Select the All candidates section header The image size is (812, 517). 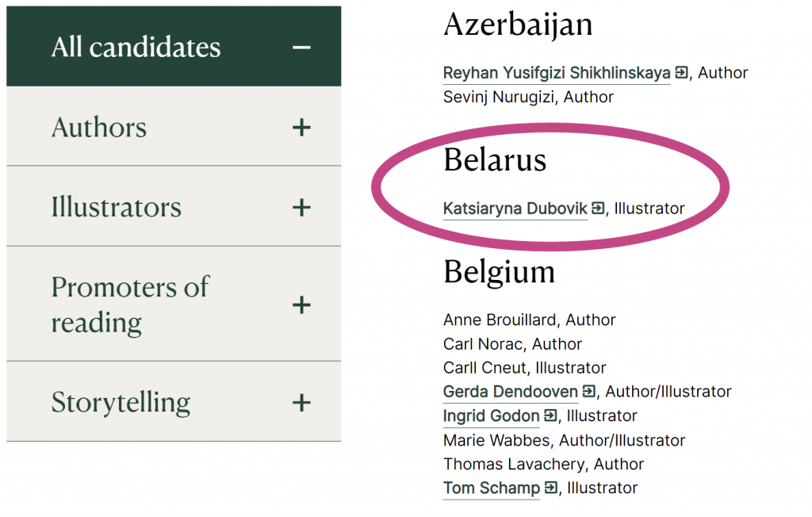point(136,48)
